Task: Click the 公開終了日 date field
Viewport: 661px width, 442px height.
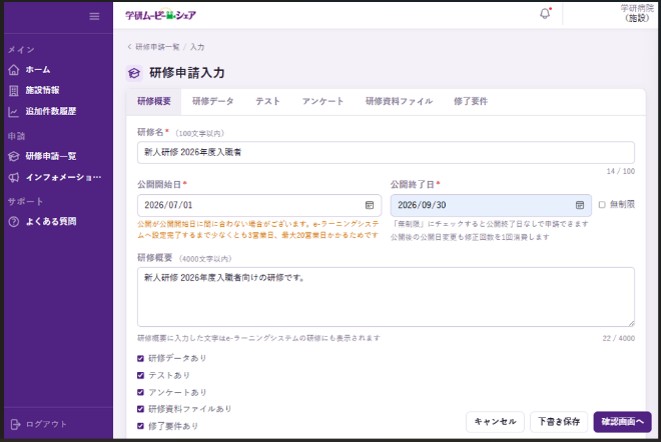Action: click(491, 205)
